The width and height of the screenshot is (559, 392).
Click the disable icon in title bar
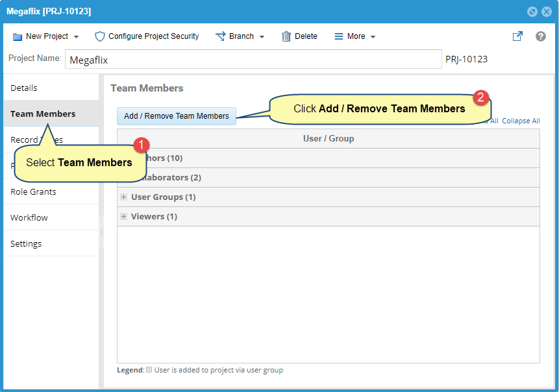532,12
